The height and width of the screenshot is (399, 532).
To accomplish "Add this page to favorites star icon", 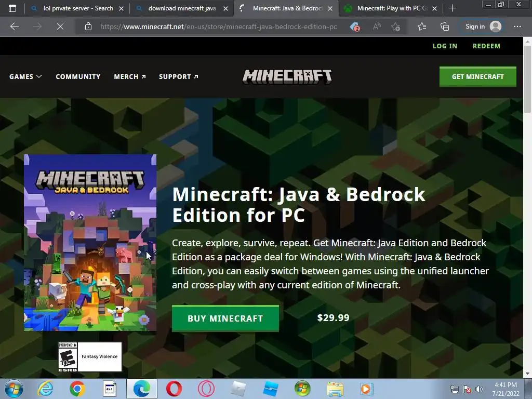I will tap(395, 26).
